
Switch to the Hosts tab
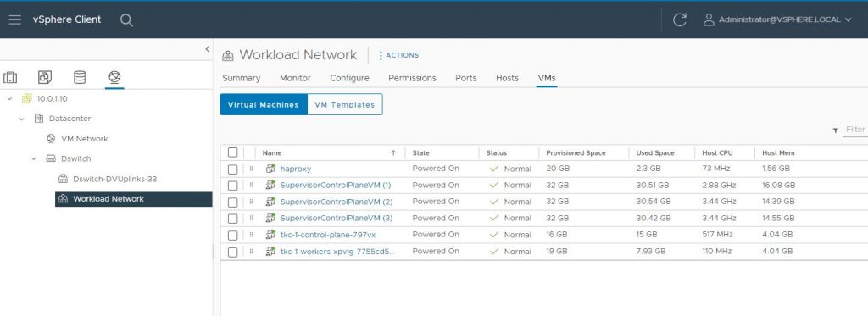coord(507,78)
